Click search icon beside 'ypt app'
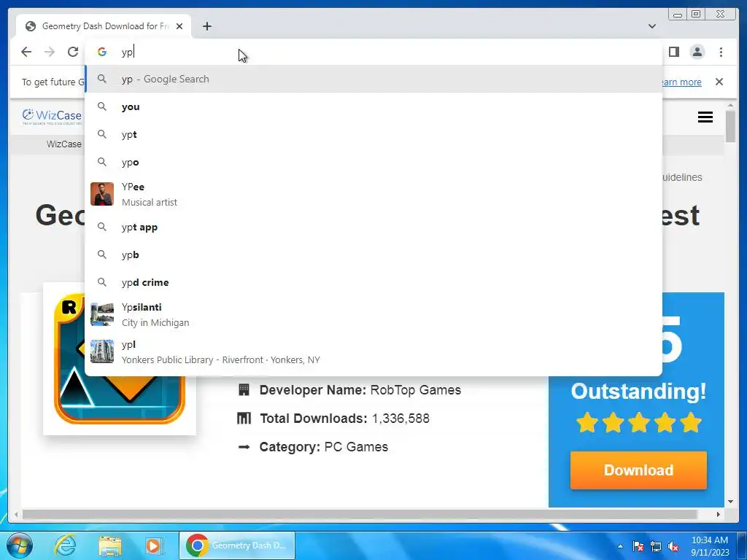 [102, 227]
